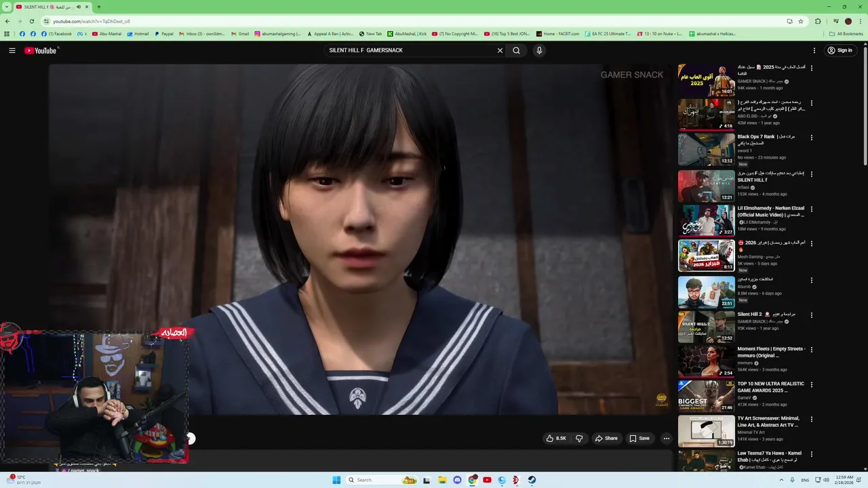Open the Paypal bookmark

pos(163,34)
